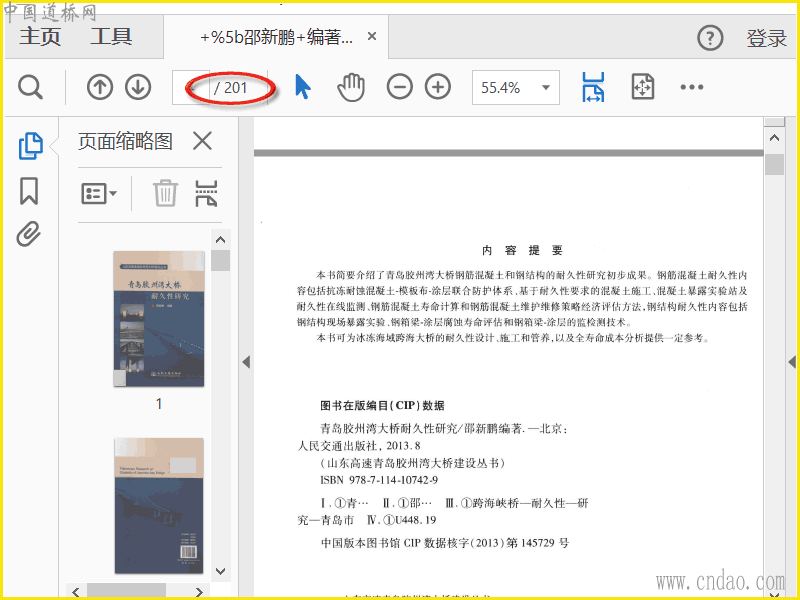The height and width of the screenshot is (600, 800).
Task: Click thumbnail panel scroll right arrow
Action: pyautogui.click(x=199, y=592)
